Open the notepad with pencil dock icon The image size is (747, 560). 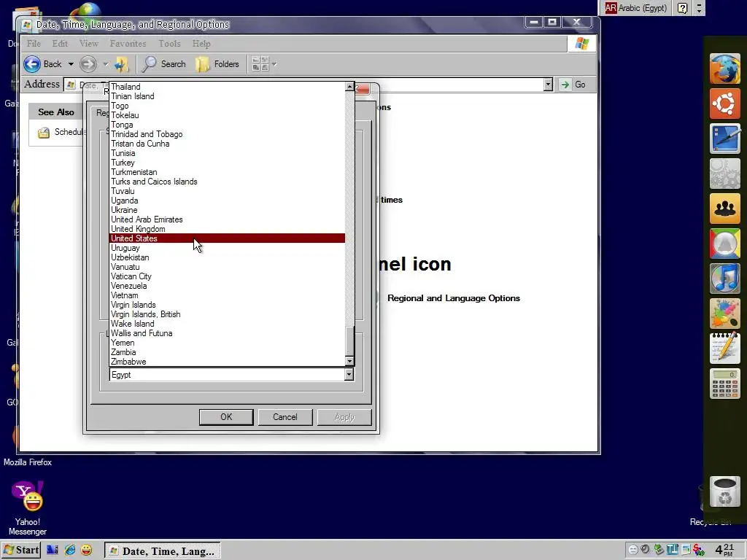724,348
